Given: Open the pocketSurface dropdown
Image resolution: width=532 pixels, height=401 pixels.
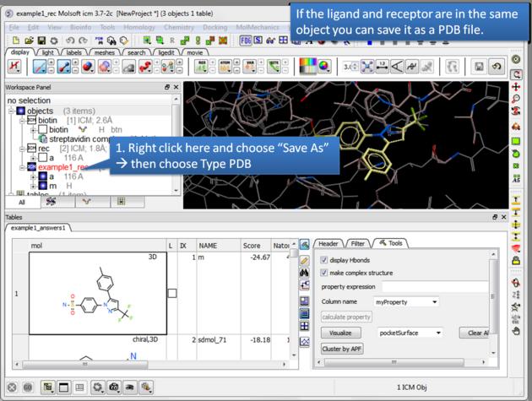Looking at the screenshot, I should point(410,333).
